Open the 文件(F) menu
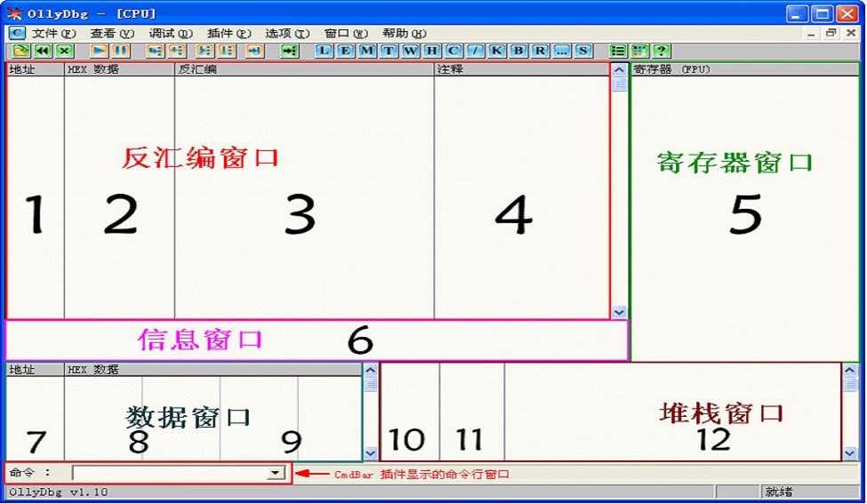This screenshot has height=504, width=867. point(53,34)
